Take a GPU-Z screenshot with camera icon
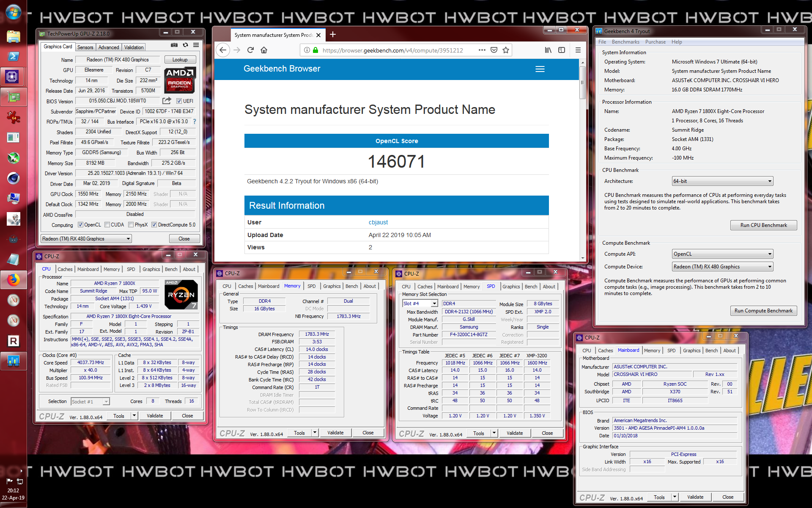812x508 pixels. (x=174, y=45)
